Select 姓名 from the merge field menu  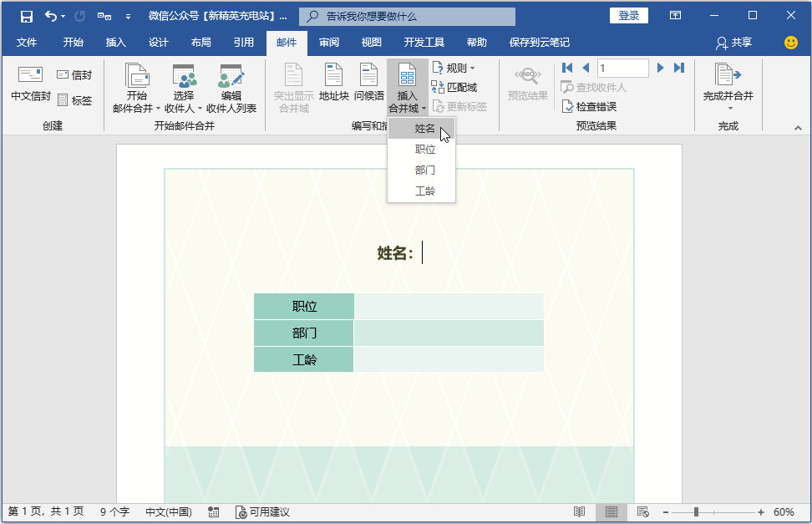(x=424, y=128)
